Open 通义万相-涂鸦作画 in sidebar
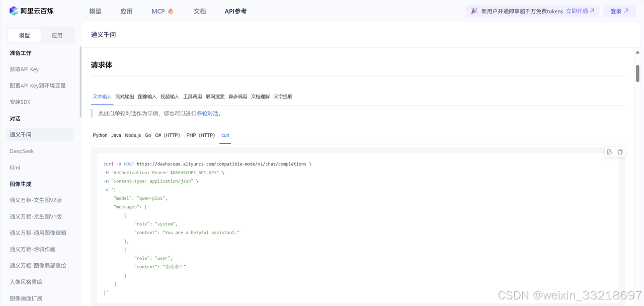The width and height of the screenshot is (644, 306). (x=32, y=249)
